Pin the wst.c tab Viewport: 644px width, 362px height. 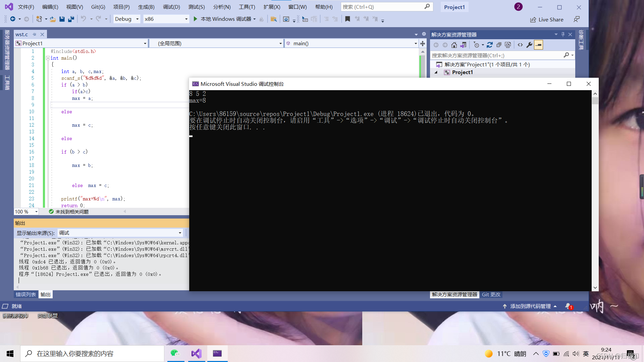click(x=34, y=35)
